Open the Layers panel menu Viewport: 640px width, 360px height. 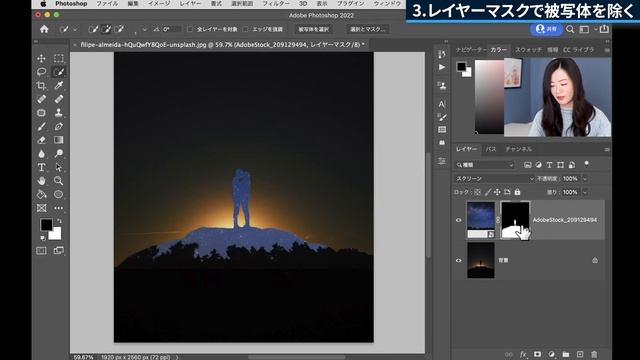click(x=607, y=149)
